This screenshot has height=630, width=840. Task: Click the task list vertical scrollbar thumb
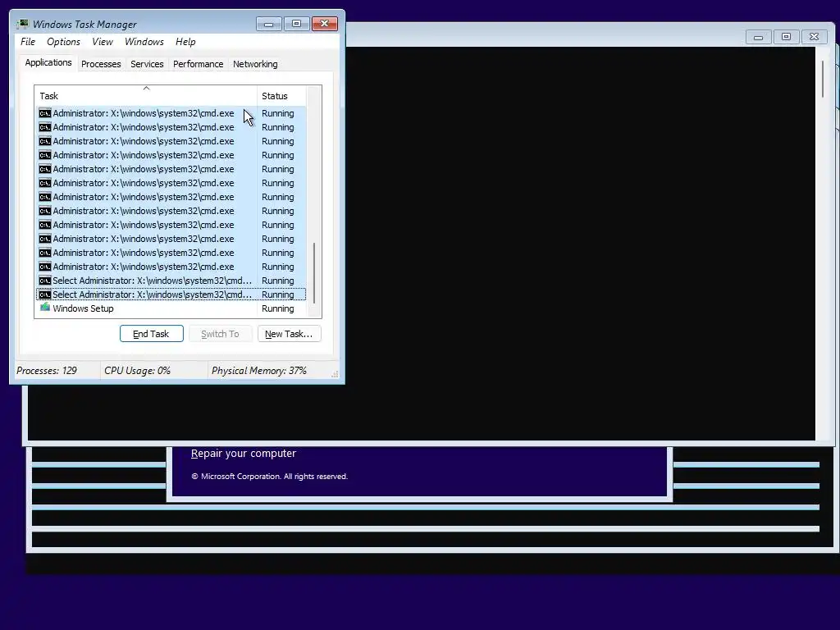coord(314,273)
